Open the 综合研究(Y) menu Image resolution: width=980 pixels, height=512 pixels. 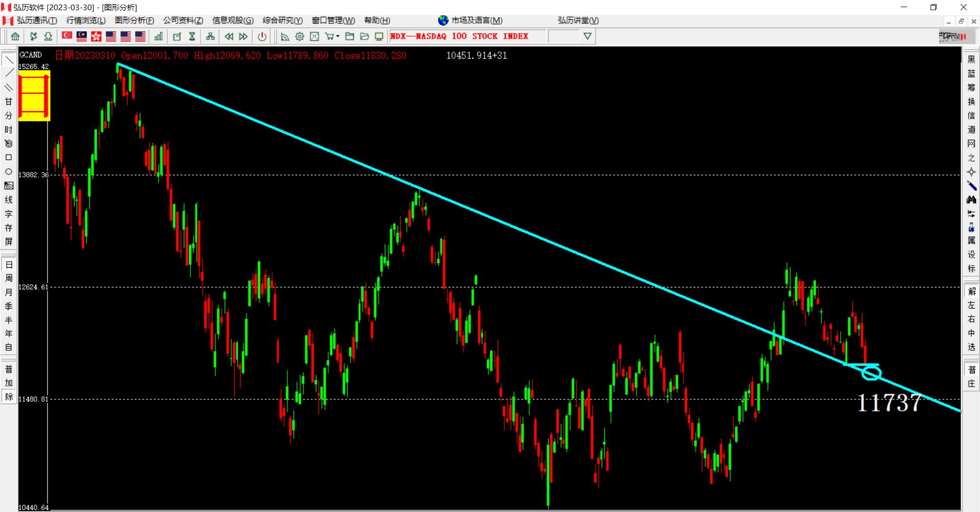pos(282,20)
